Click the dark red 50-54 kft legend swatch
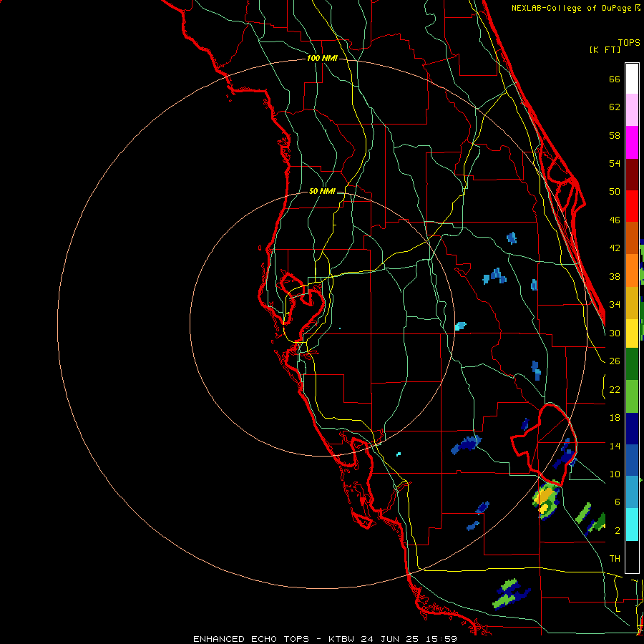Screen dimensions: 644x644 (x=632, y=174)
